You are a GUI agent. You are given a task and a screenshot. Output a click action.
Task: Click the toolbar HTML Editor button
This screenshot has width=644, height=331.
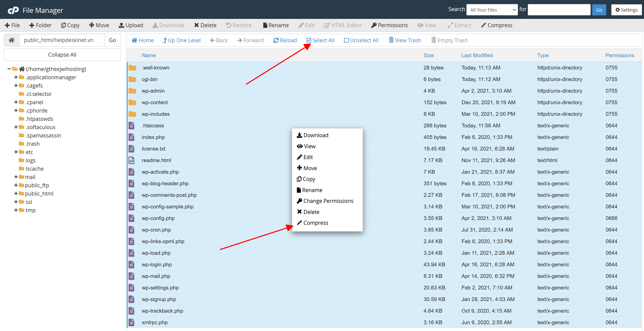pos(343,25)
